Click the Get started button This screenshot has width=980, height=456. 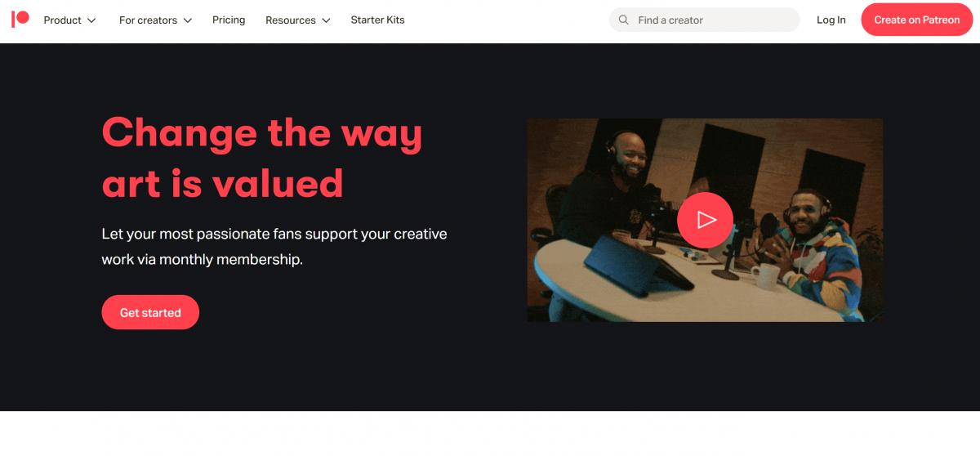click(x=150, y=312)
